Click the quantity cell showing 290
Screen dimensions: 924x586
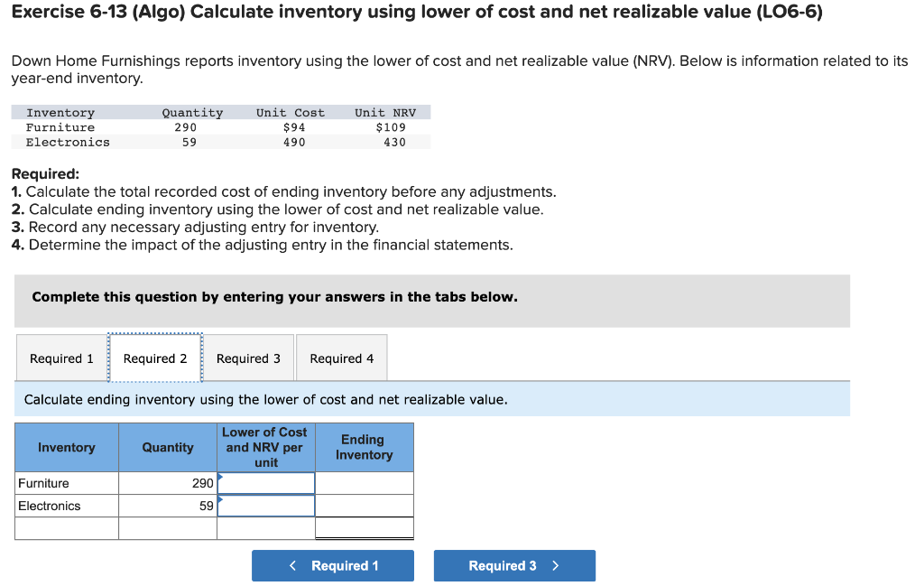point(167,482)
